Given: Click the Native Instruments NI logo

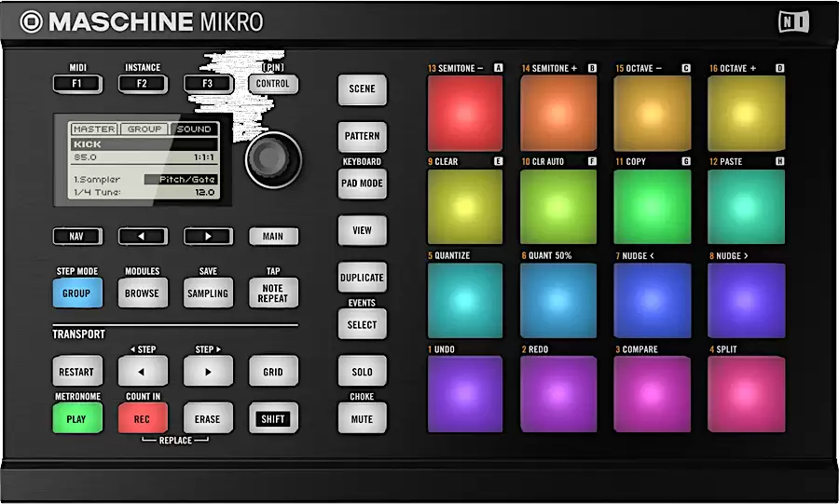Looking at the screenshot, I should click(793, 22).
